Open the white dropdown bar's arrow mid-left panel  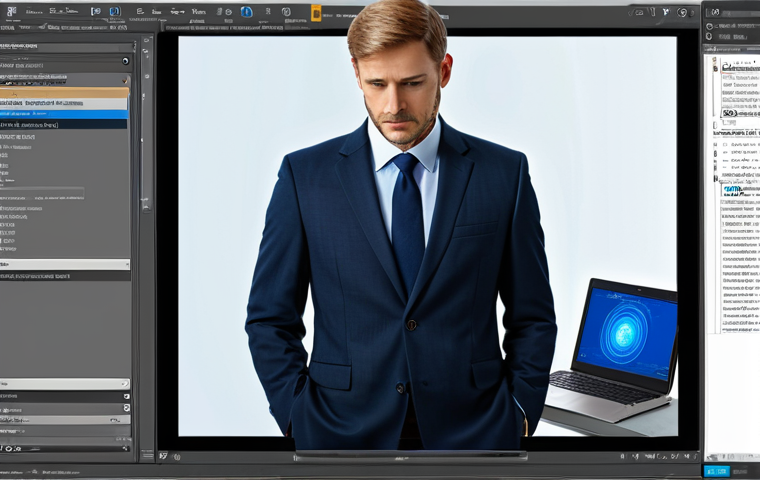click(x=127, y=264)
